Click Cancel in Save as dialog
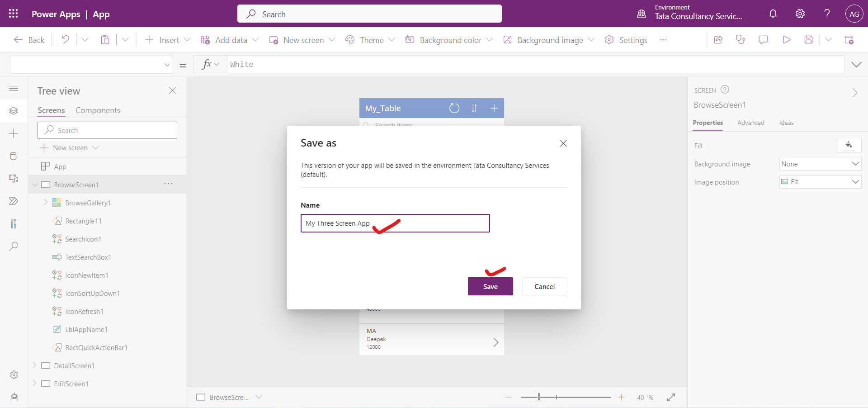 544,286
